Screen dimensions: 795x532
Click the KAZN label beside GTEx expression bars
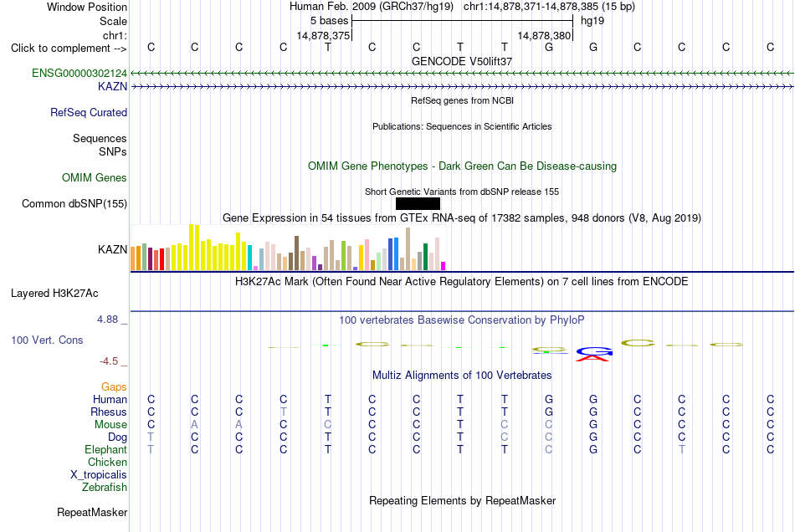click(113, 249)
